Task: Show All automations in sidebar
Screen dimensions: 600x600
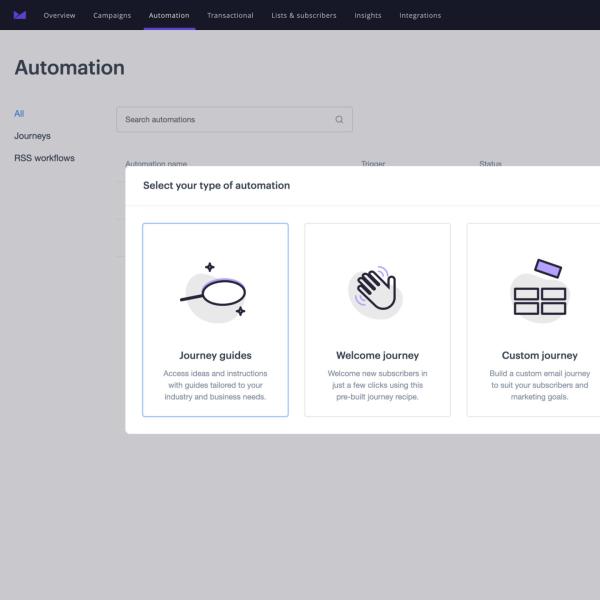Action: pyautogui.click(x=19, y=114)
